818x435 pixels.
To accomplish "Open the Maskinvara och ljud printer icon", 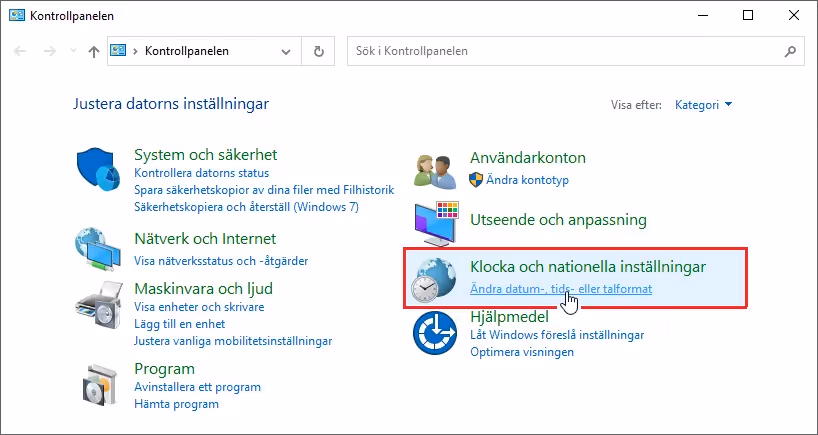I will pos(99,304).
